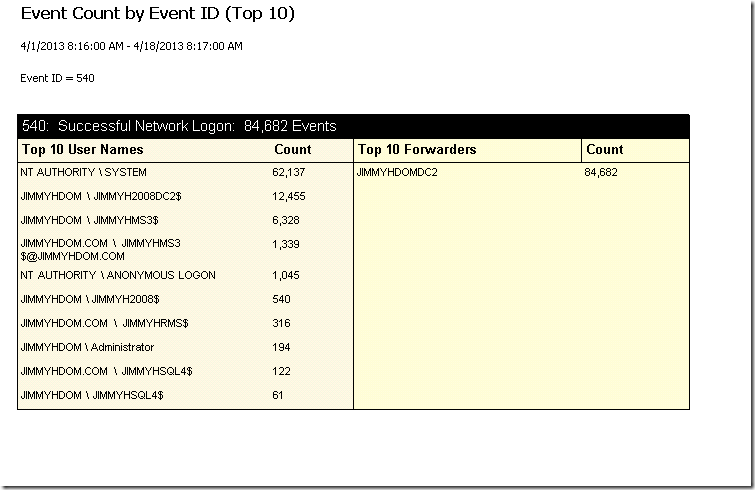Select the JIMMYHDOM \ JIMMYH2008DC2$ user entry

(x=101, y=196)
